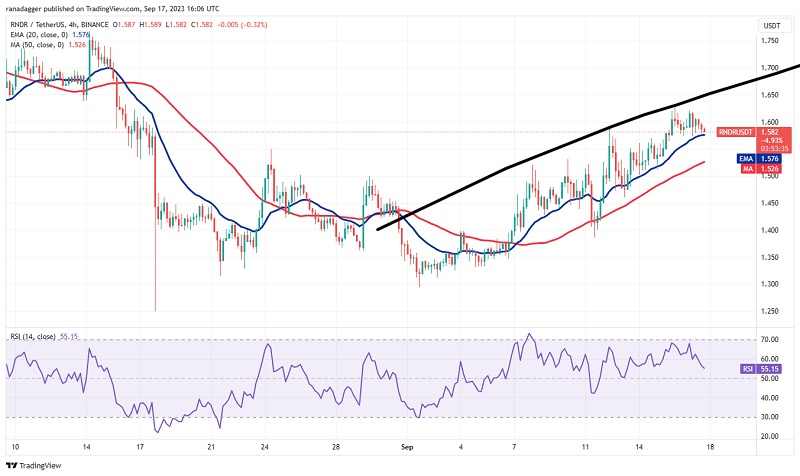Click the RSI 30.00 level on scale
The width and height of the screenshot is (800, 476).
point(770,417)
